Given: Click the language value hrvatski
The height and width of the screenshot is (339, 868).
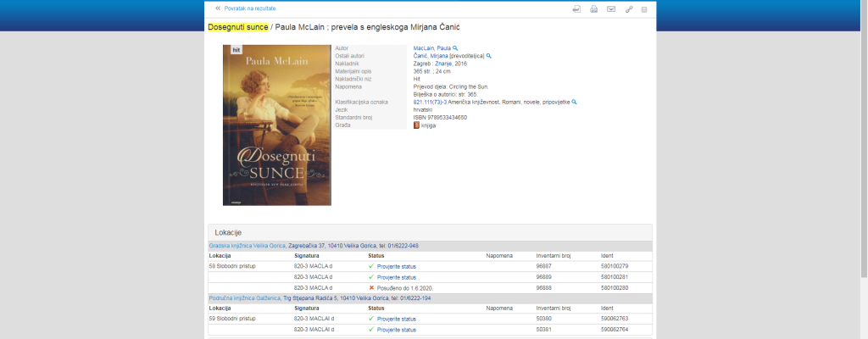Looking at the screenshot, I should pos(423,109).
